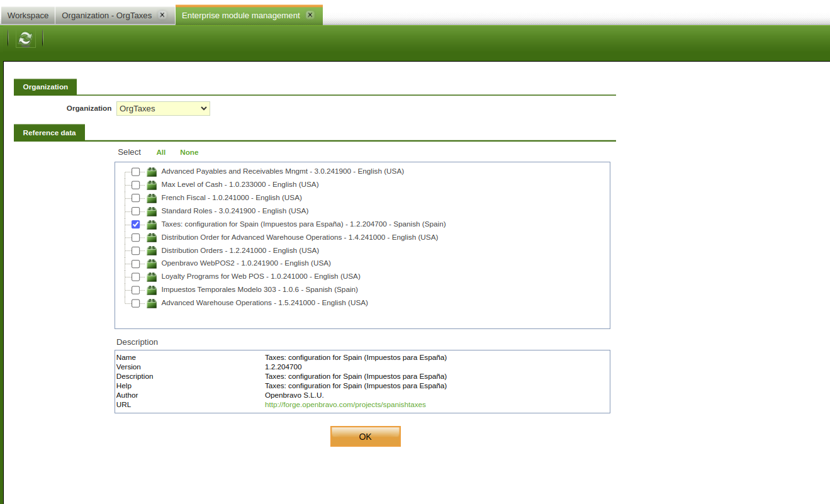Viewport: 830px width, 504px height.
Task: Open the forge.openbravo.com spanishtaxes URL
Action: pyautogui.click(x=345, y=405)
